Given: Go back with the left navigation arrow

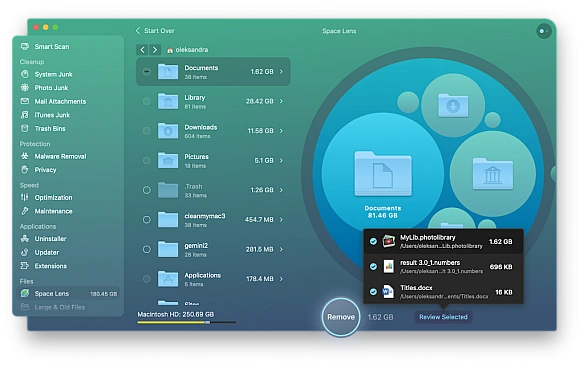Looking at the screenshot, I should pyautogui.click(x=142, y=50).
